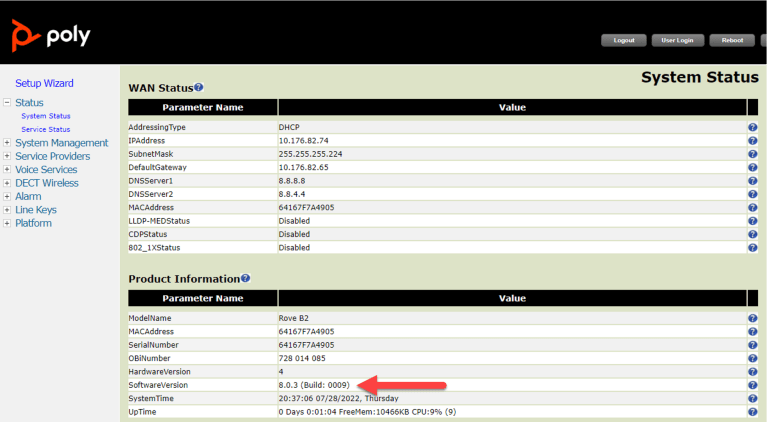Open help icon for DNSServer1 row
This screenshot has width=767, height=422.
752,180
